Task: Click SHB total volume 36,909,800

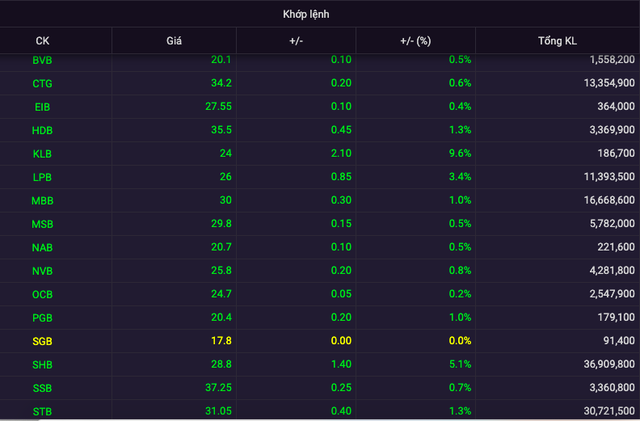Action: click(600, 364)
